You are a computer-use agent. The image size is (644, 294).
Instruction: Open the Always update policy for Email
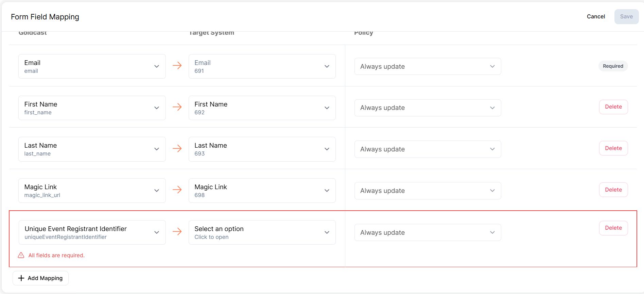[x=428, y=66]
